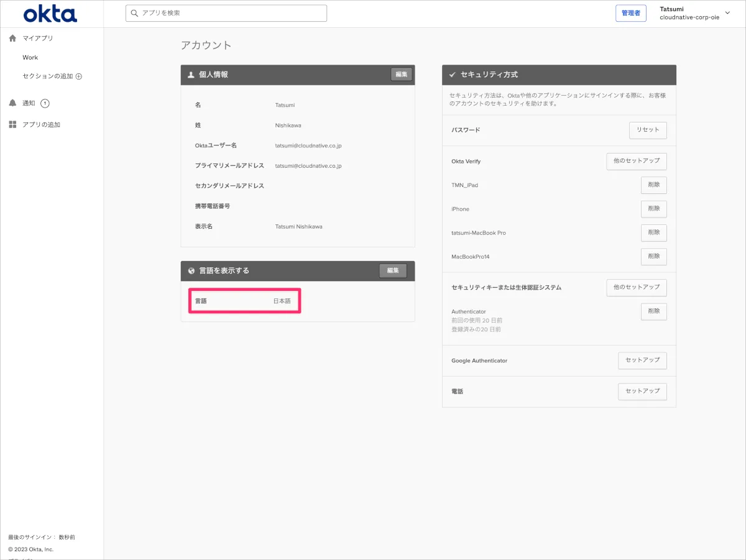Focus the アプリを検索 search field

(x=230, y=13)
